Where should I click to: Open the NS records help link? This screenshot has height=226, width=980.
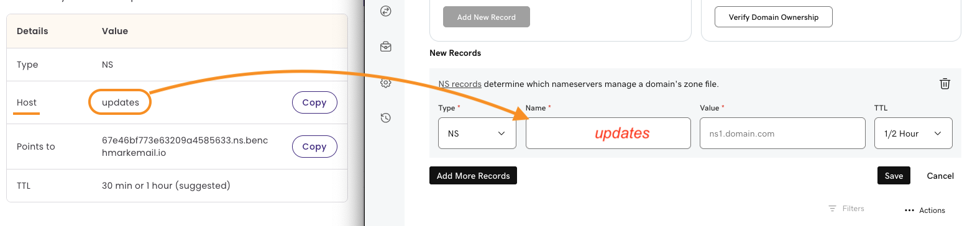pyautogui.click(x=460, y=84)
